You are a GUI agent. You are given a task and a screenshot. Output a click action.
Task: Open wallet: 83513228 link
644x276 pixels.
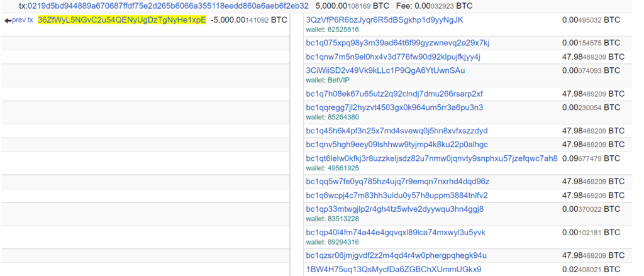coord(333,219)
